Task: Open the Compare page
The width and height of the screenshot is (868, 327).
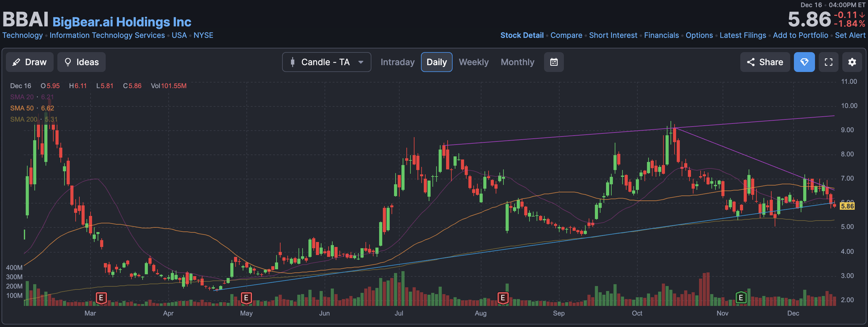Action: pyautogui.click(x=566, y=35)
